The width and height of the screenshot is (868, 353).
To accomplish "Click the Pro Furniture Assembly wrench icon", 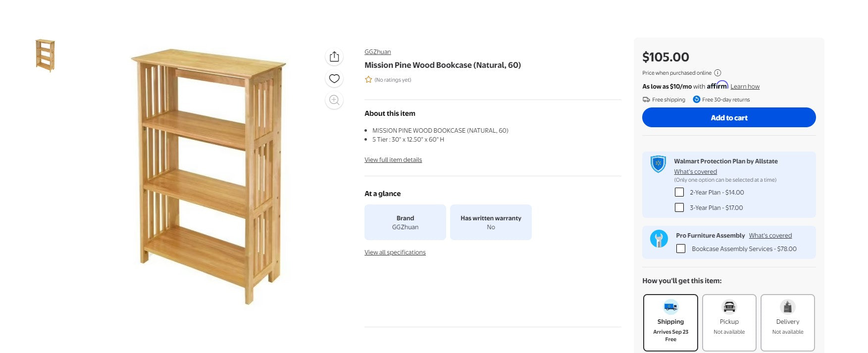I will 659,239.
